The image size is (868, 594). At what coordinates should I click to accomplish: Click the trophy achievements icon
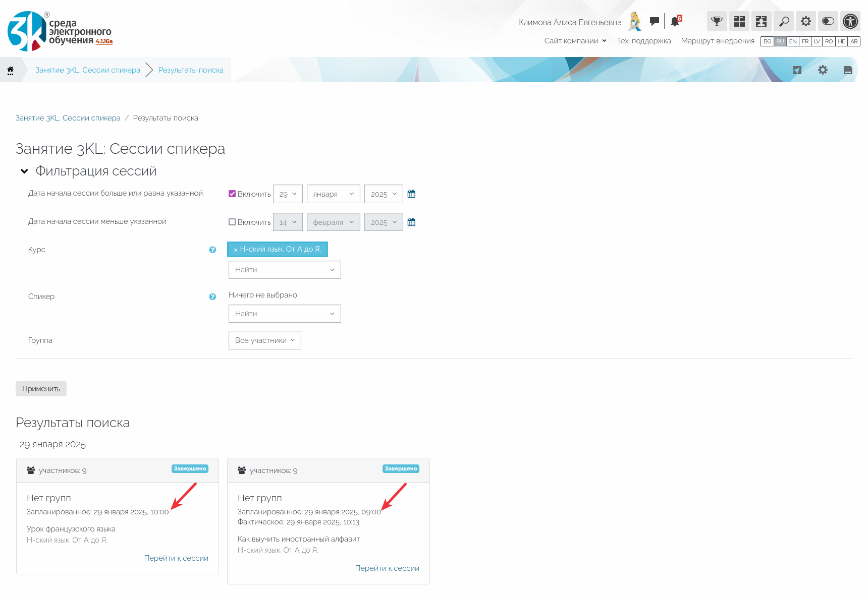point(717,21)
